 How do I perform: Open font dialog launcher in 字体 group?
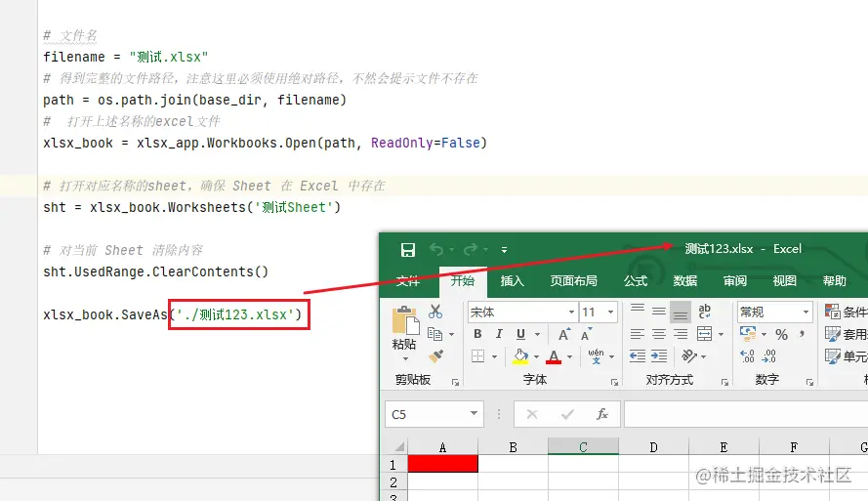tap(614, 382)
